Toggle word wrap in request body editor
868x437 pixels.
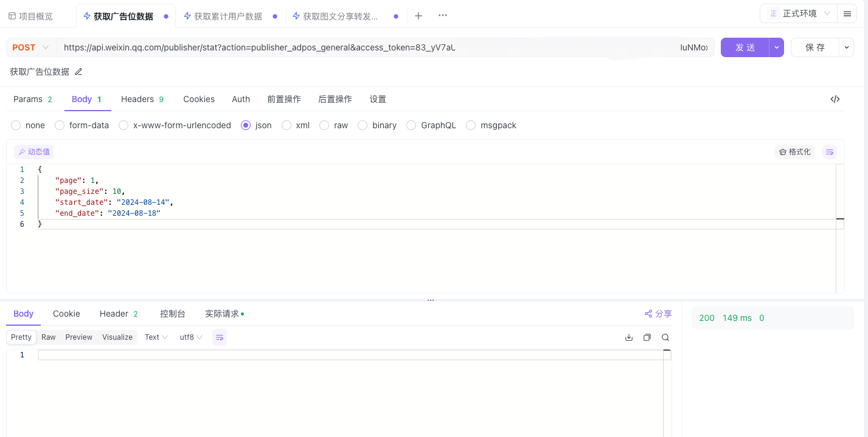tap(830, 152)
